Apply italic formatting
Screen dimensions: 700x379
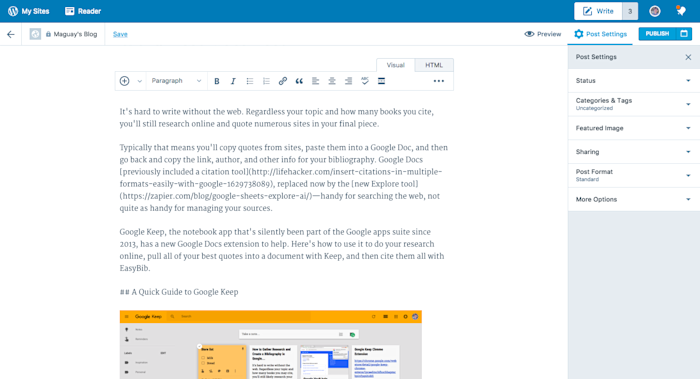pyautogui.click(x=233, y=81)
